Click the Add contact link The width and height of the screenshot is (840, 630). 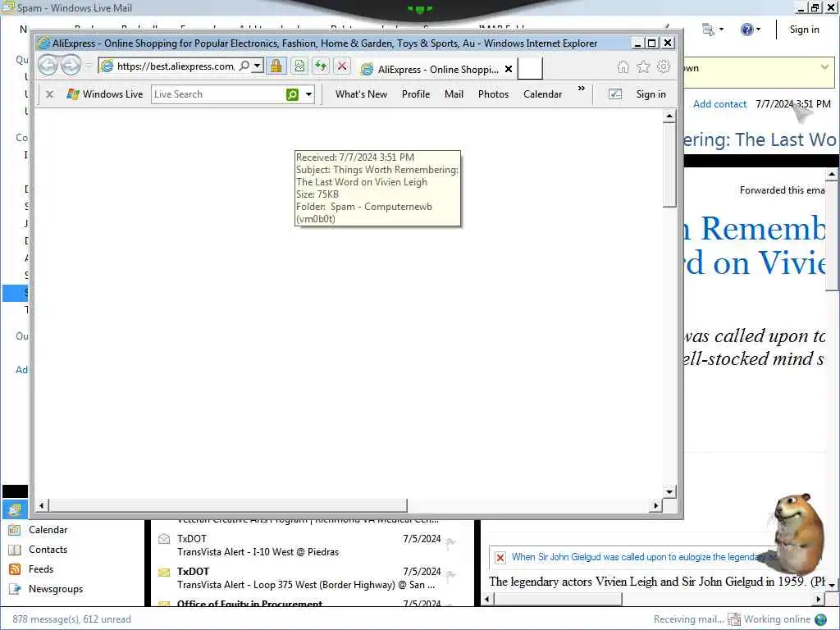pyautogui.click(x=719, y=104)
